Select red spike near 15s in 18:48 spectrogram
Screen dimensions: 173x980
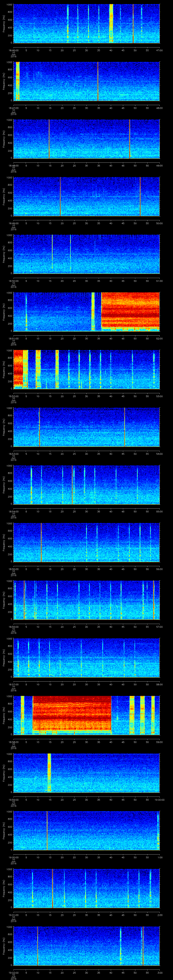pyautogui.click(x=49, y=139)
